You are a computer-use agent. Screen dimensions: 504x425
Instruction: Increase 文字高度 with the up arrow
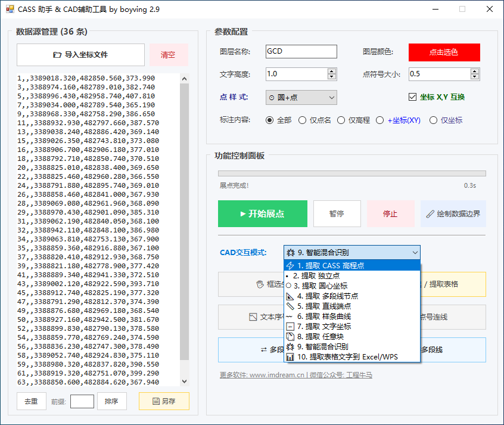tap(332, 71)
